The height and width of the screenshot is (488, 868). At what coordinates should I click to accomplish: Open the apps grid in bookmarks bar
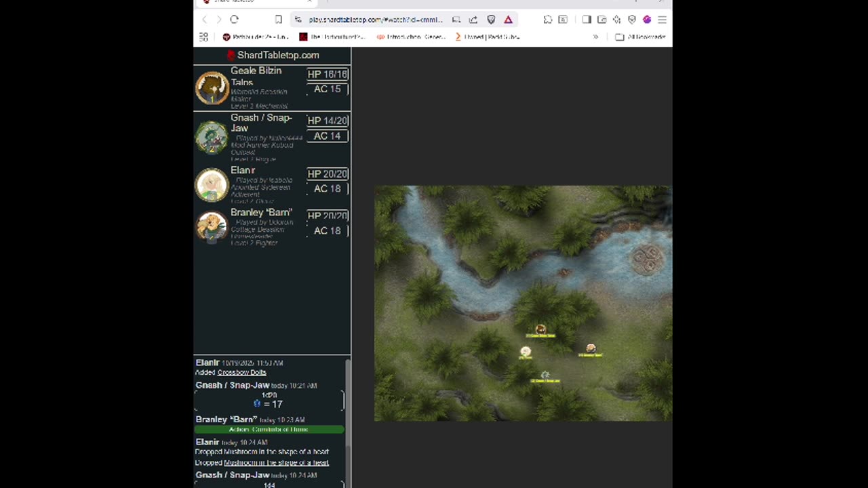(203, 37)
